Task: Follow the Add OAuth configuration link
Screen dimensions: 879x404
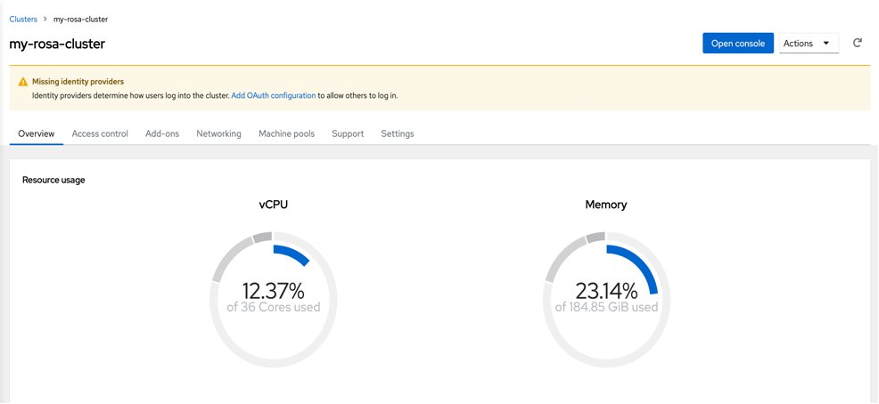Action: pos(273,96)
